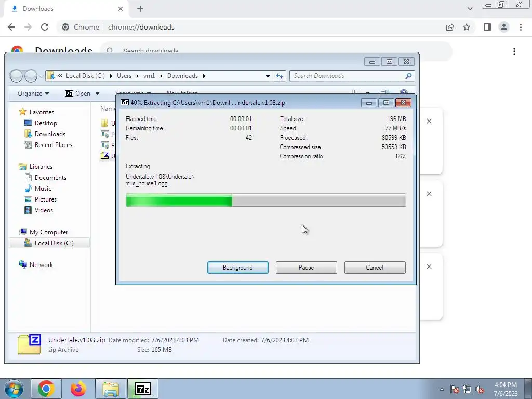Open 7-Zip from the taskbar
532x399 pixels.
[x=143, y=389]
